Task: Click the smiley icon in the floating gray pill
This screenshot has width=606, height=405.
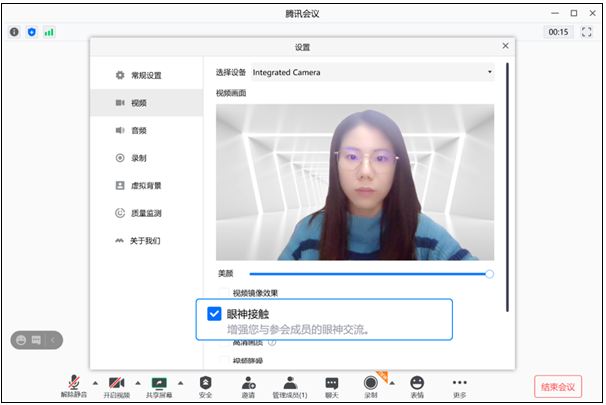Action: tap(21, 340)
